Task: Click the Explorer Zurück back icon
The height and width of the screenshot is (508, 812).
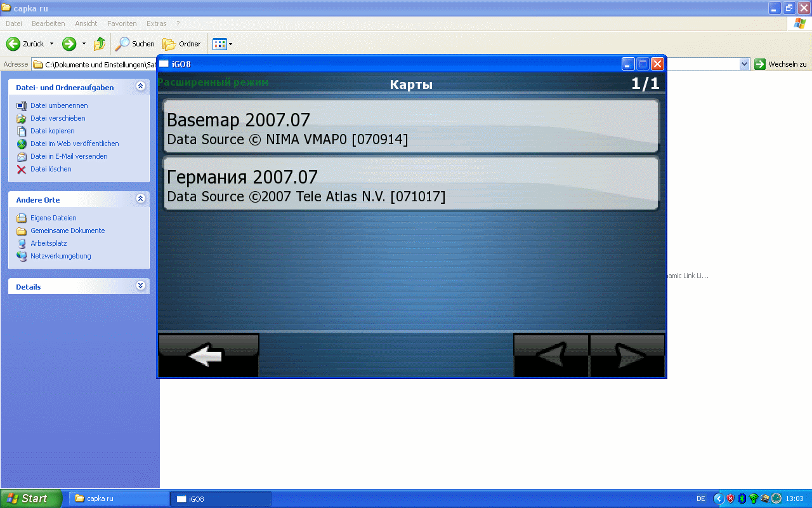Action: coord(13,44)
